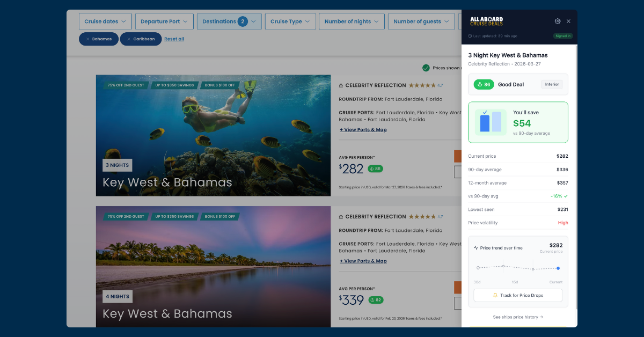Screen dimensions: 644x337
Task: Click the Signed in status badge
Action: pyautogui.click(x=563, y=36)
